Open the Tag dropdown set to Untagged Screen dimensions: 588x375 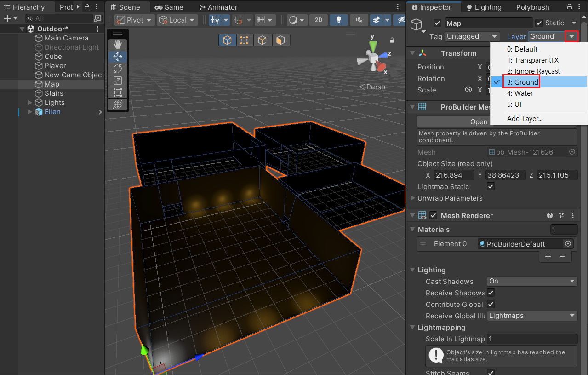point(472,36)
